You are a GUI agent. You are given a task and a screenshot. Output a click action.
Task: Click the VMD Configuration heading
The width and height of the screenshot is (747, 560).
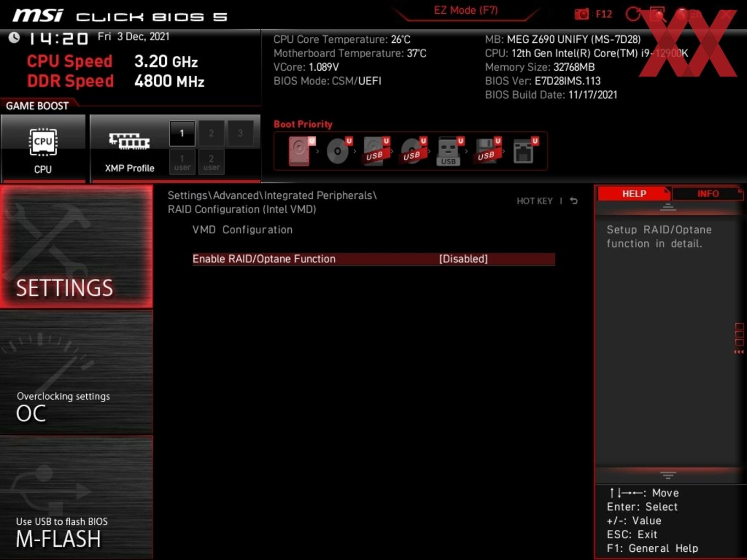tap(242, 230)
